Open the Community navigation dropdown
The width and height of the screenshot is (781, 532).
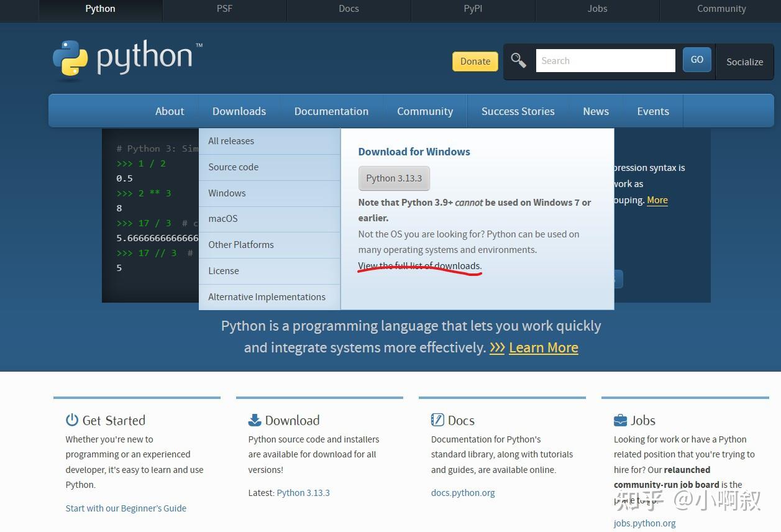point(425,111)
